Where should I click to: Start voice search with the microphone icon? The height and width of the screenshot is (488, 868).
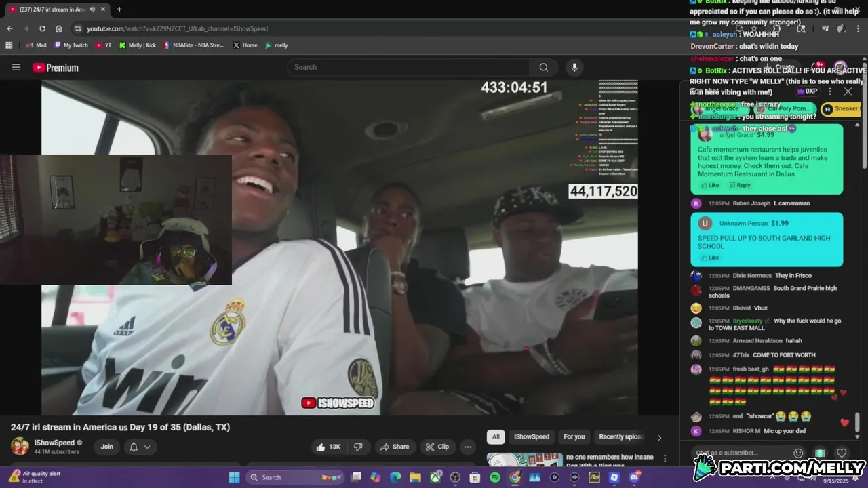point(574,67)
